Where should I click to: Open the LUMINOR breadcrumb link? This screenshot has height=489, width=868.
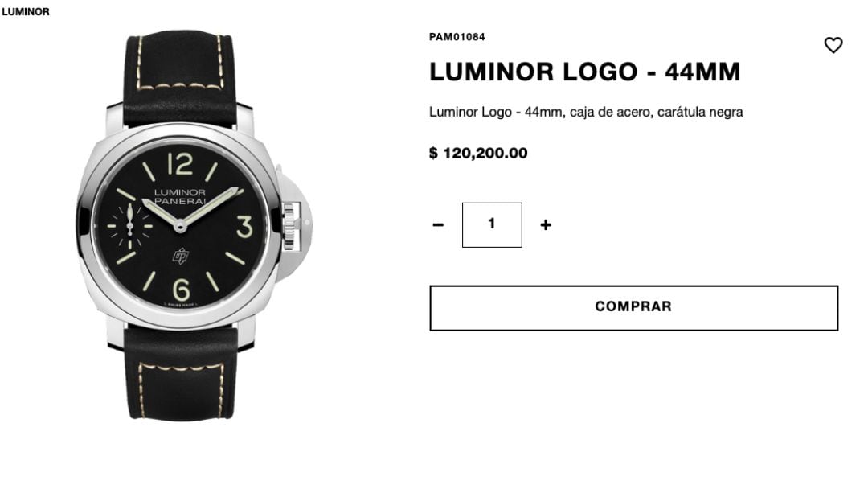(x=26, y=11)
